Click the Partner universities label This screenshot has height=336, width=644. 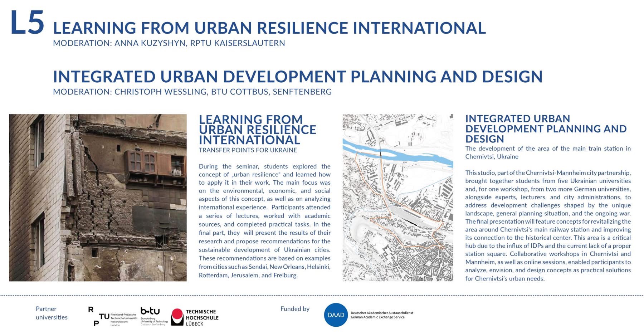click(52, 313)
